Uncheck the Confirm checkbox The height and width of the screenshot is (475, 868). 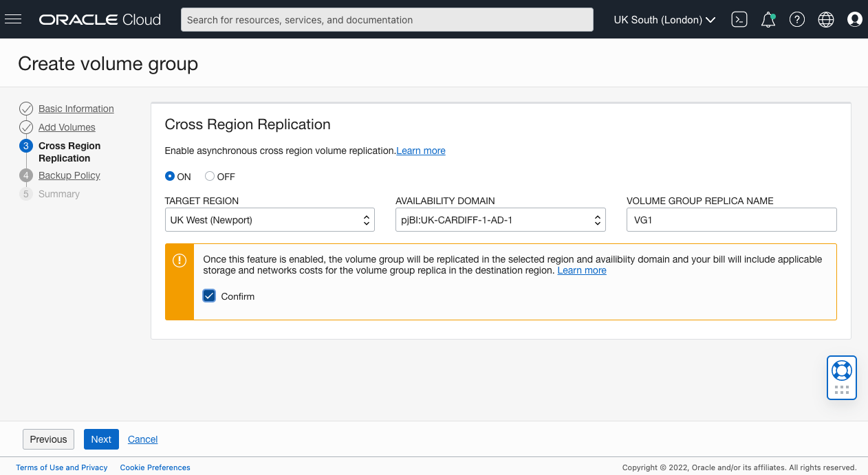coord(208,296)
